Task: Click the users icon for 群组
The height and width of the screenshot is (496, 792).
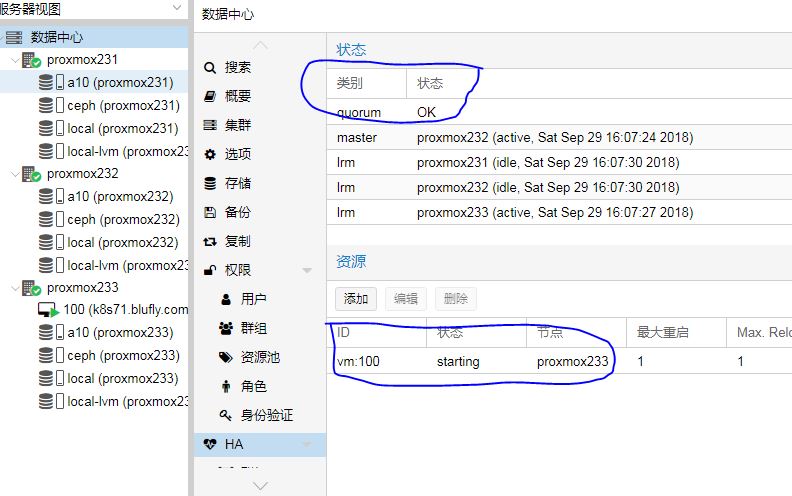Action: point(226,328)
